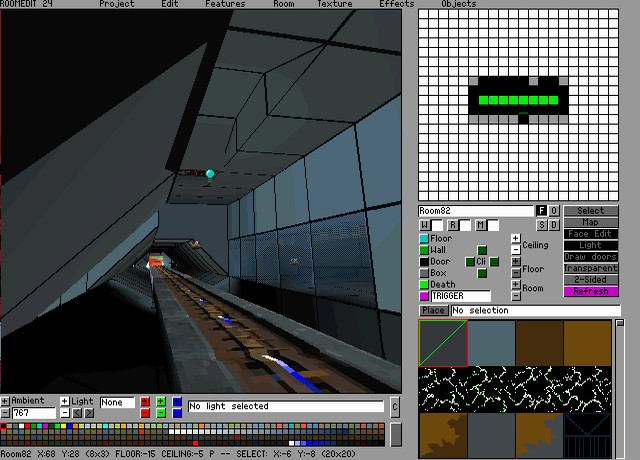Select the green Wall type icon
This screenshot has height=460, width=640.
coord(424,250)
